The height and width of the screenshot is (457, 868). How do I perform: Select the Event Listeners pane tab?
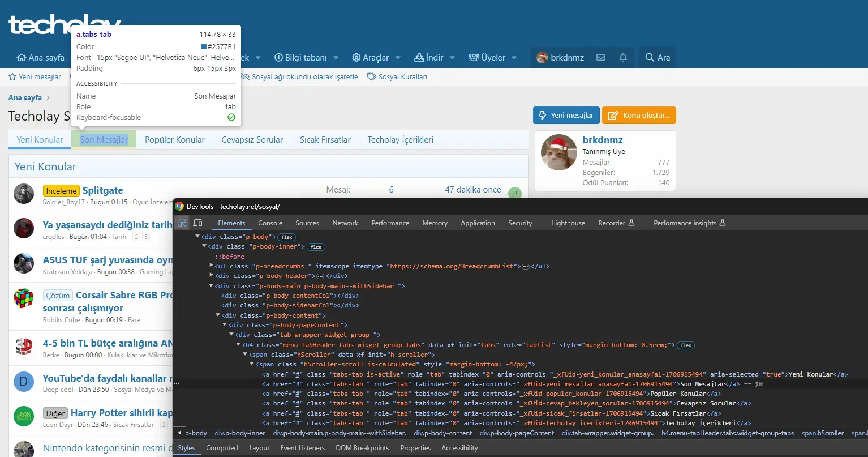point(302,448)
